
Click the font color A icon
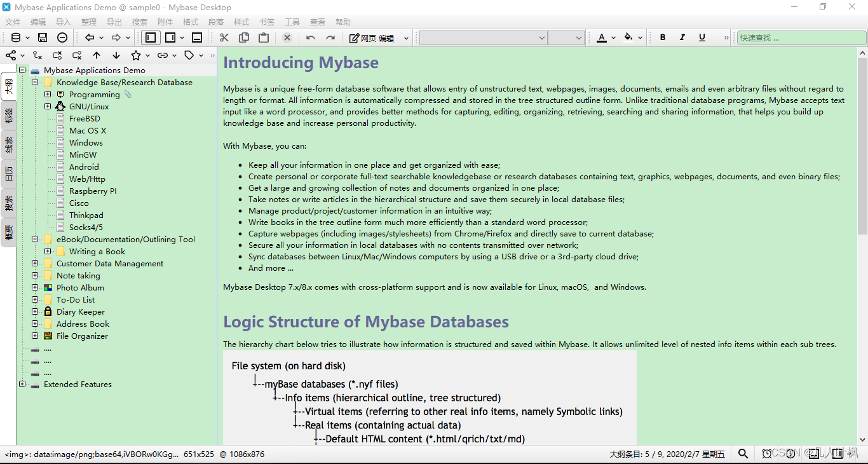[602, 38]
